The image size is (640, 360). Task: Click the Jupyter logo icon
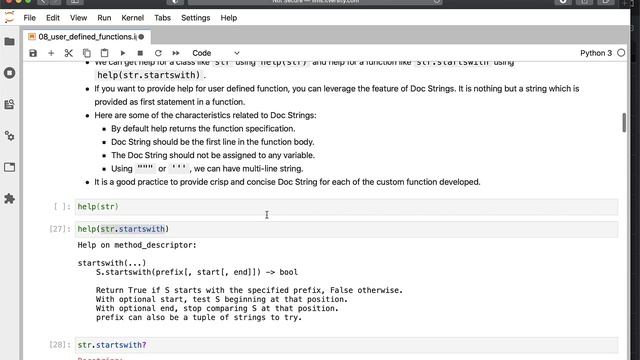9,18
